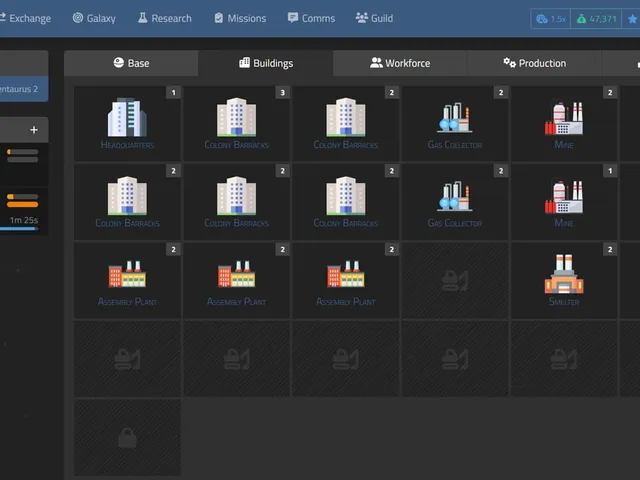Click the orange progress bar above the timer
Viewport: 640px width, 480px height.
[x=22, y=204]
